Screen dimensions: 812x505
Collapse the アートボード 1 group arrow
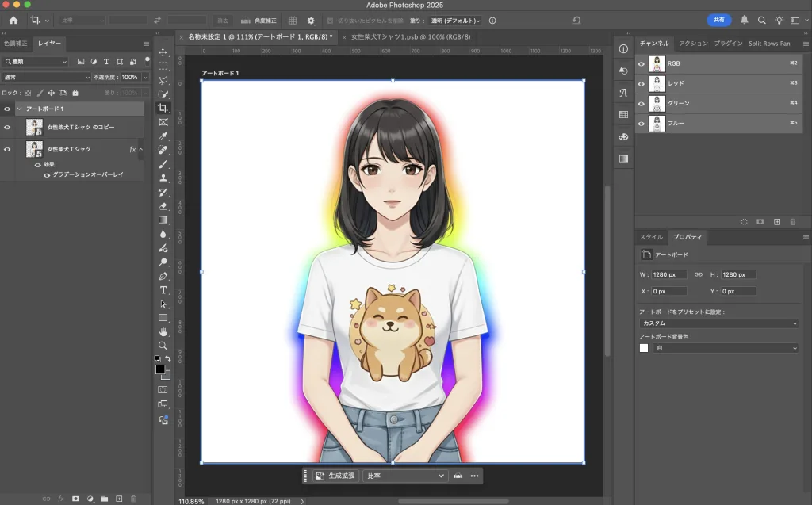pyautogui.click(x=19, y=109)
